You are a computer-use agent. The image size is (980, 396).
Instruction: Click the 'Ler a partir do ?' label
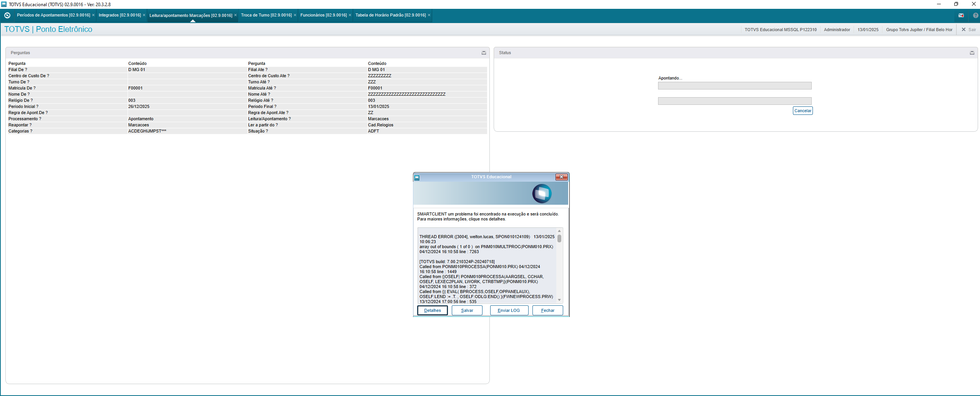(263, 125)
